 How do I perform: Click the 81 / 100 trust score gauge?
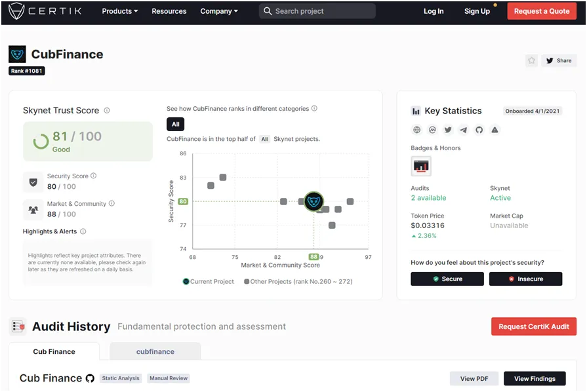coord(88,142)
